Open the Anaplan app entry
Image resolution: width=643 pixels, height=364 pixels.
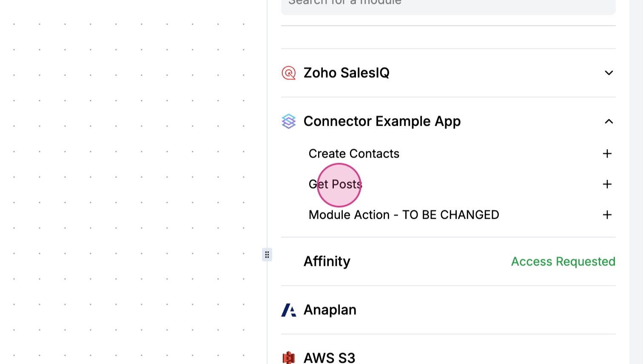330,310
